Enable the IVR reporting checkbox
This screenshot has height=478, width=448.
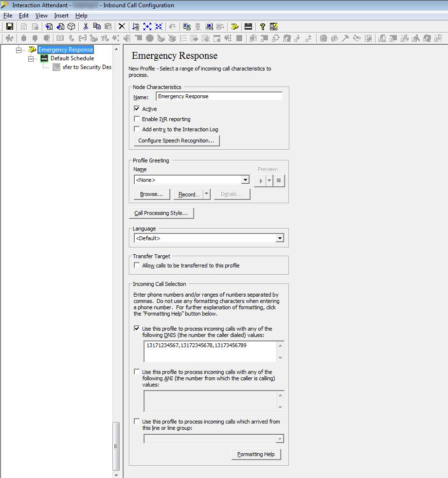137,119
